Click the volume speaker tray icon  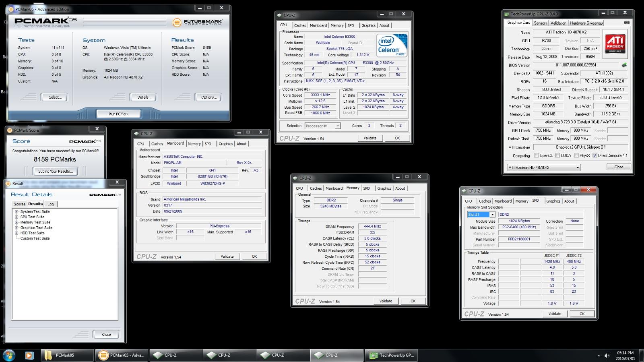607,356
